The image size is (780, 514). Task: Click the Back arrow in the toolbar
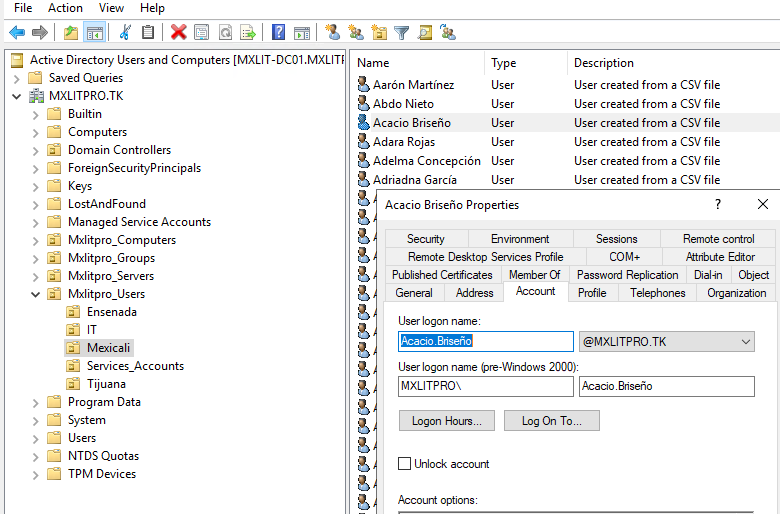(x=16, y=32)
